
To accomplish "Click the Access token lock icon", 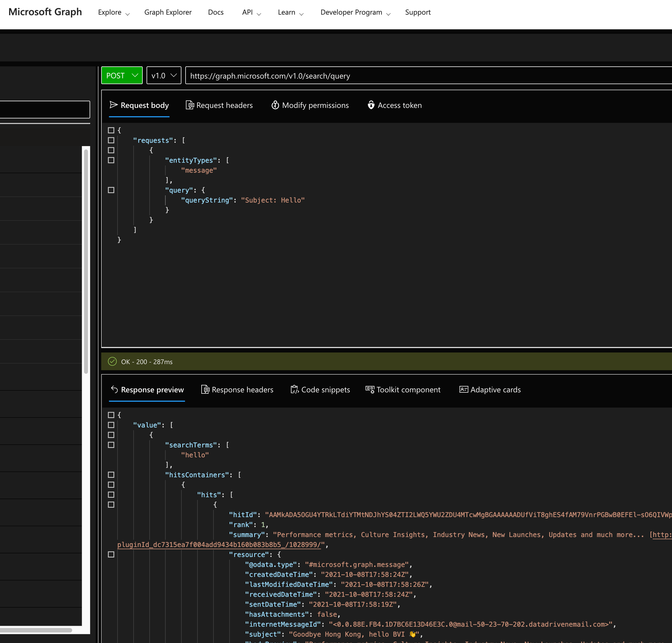I will click(x=371, y=105).
